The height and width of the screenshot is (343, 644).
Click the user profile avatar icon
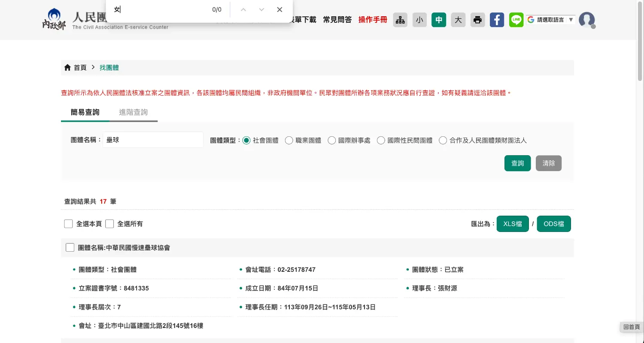[586, 20]
